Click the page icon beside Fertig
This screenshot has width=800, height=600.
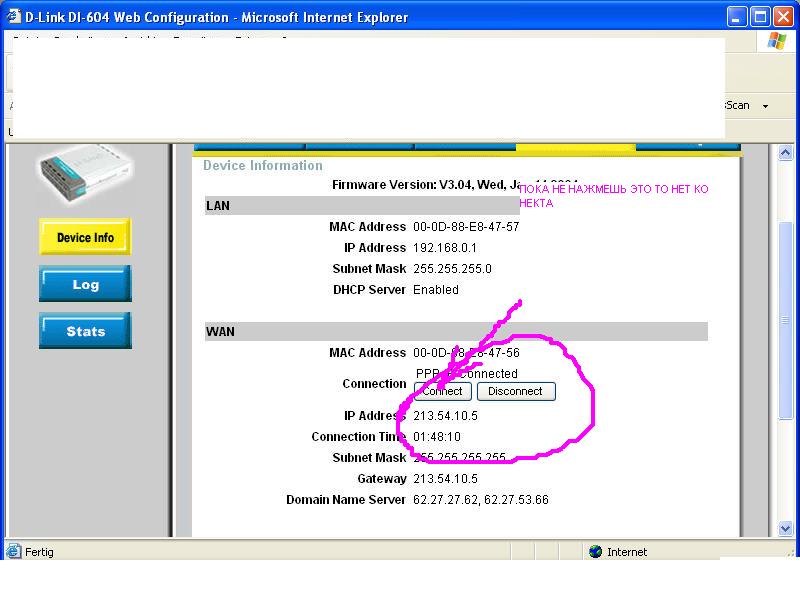[x=13, y=551]
